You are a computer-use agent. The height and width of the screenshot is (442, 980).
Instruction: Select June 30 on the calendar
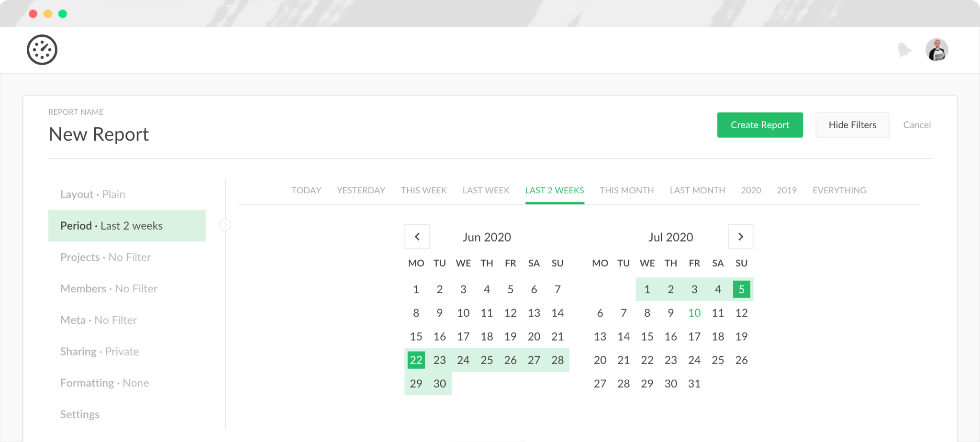click(439, 383)
